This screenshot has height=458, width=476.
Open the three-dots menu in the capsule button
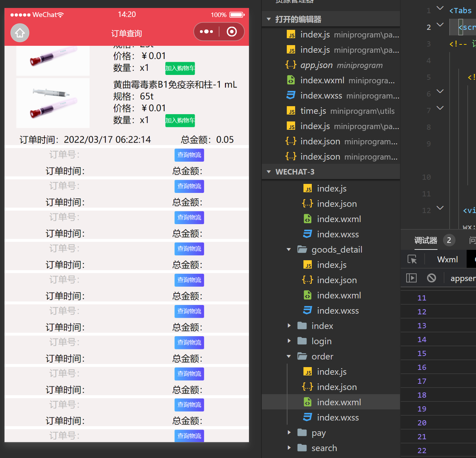coord(206,32)
